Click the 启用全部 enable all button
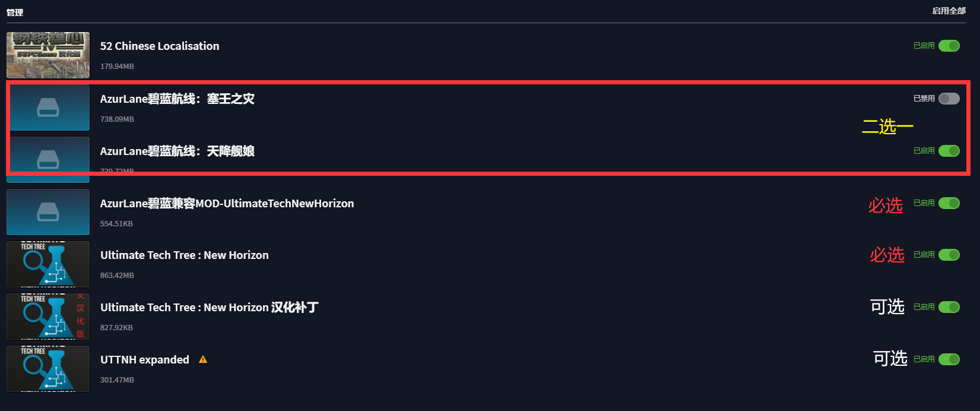Image resolution: width=980 pixels, height=411 pixels. click(949, 11)
